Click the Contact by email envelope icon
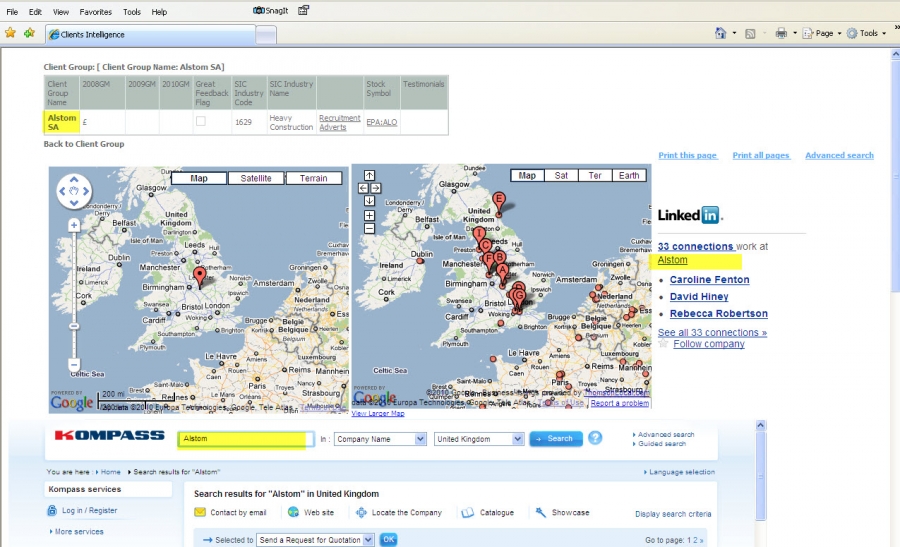This screenshot has width=900, height=547. coord(200,512)
